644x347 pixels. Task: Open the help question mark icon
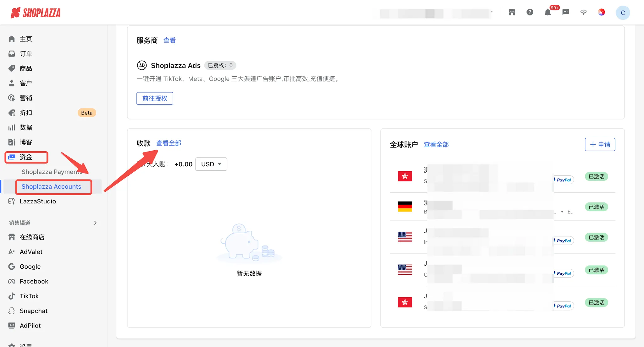click(x=530, y=12)
